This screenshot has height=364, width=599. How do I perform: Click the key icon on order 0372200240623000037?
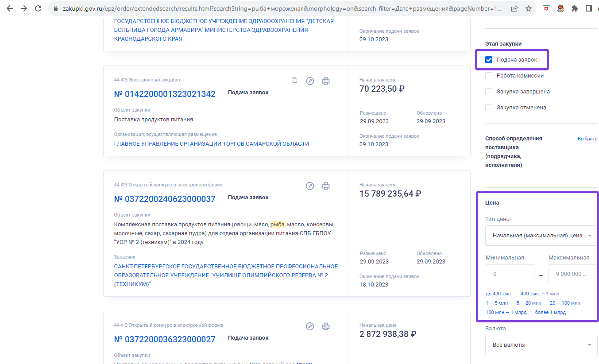click(x=310, y=186)
